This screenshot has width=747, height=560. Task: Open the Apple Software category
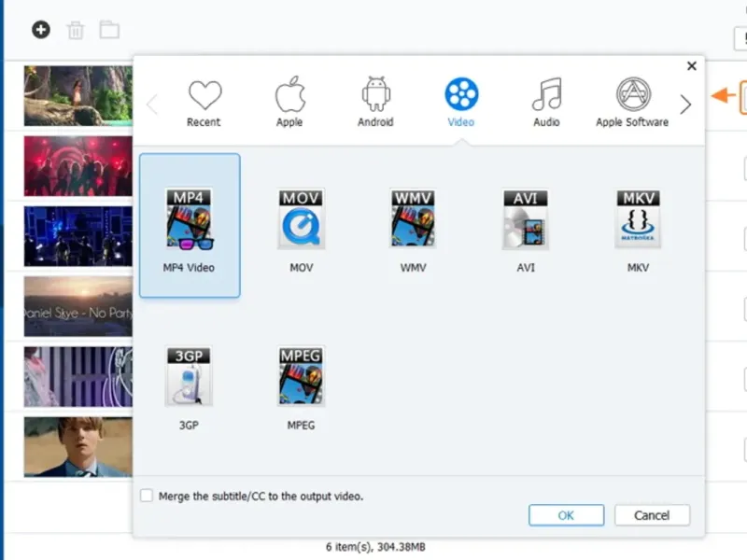point(632,102)
